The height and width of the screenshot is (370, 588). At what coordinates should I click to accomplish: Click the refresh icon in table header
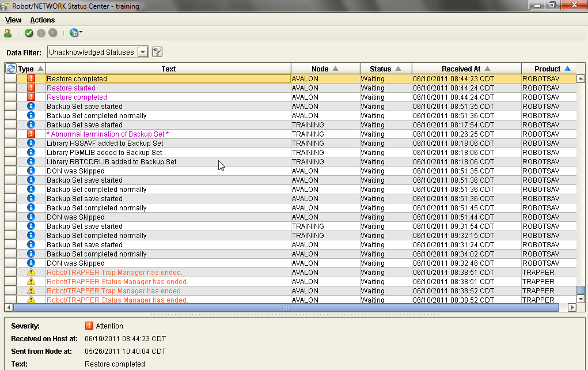[x=10, y=69]
